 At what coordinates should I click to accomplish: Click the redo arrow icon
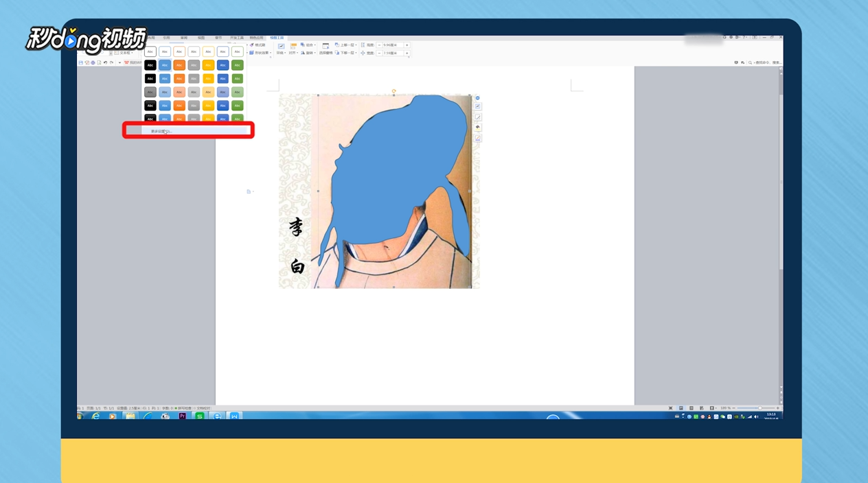[x=111, y=62]
